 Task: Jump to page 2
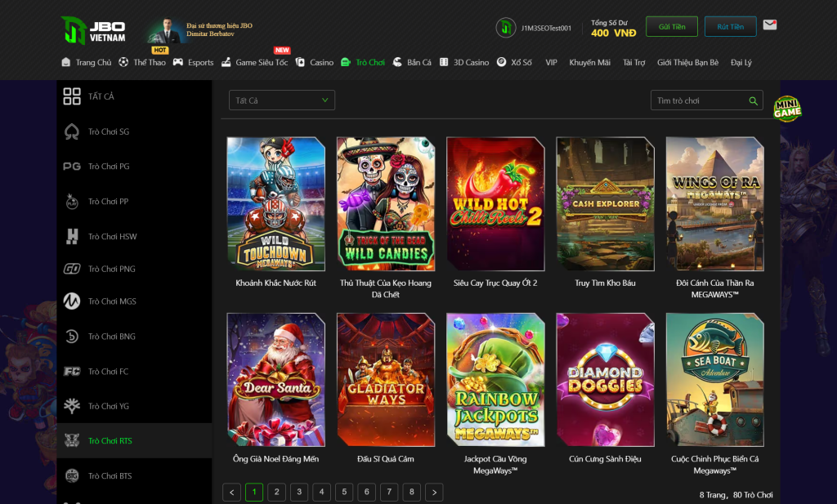tap(276, 493)
